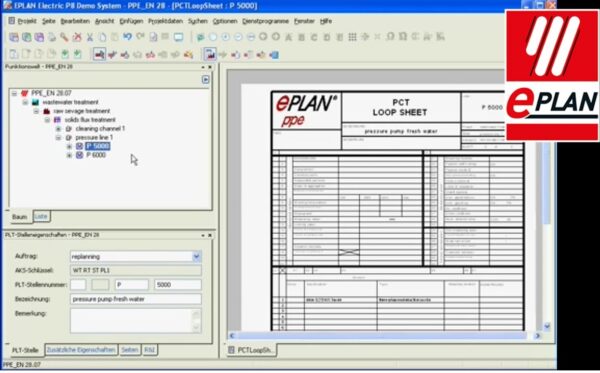The image size is (600, 373).
Task: Open the Projektdaten menu
Action: coord(165,21)
